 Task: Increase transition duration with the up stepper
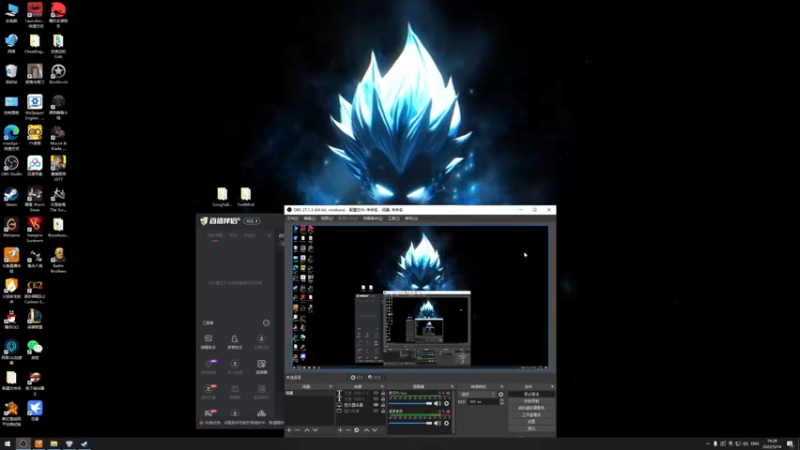click(502, 400)
